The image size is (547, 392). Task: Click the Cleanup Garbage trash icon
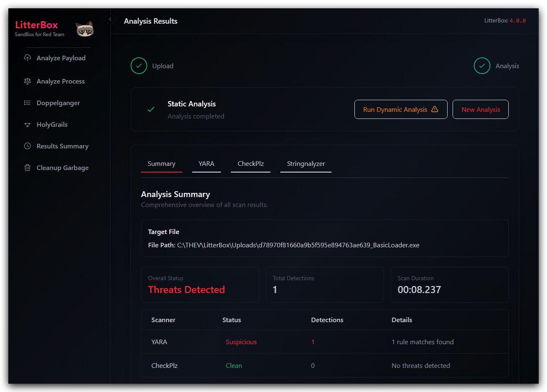[x=27, y=168]
